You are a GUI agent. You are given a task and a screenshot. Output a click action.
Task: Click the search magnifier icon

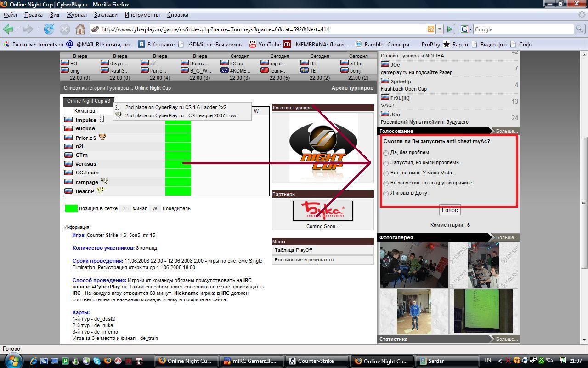(580, 29)
